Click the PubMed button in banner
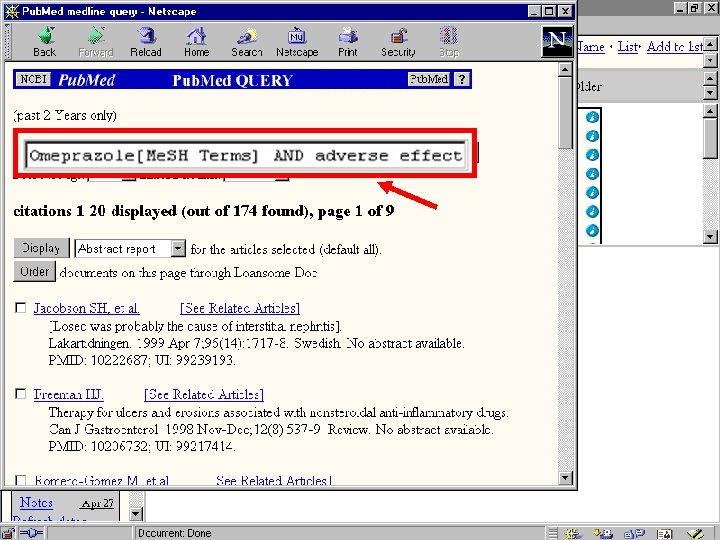This screenshot has height=540, width=720. (428, 79)
